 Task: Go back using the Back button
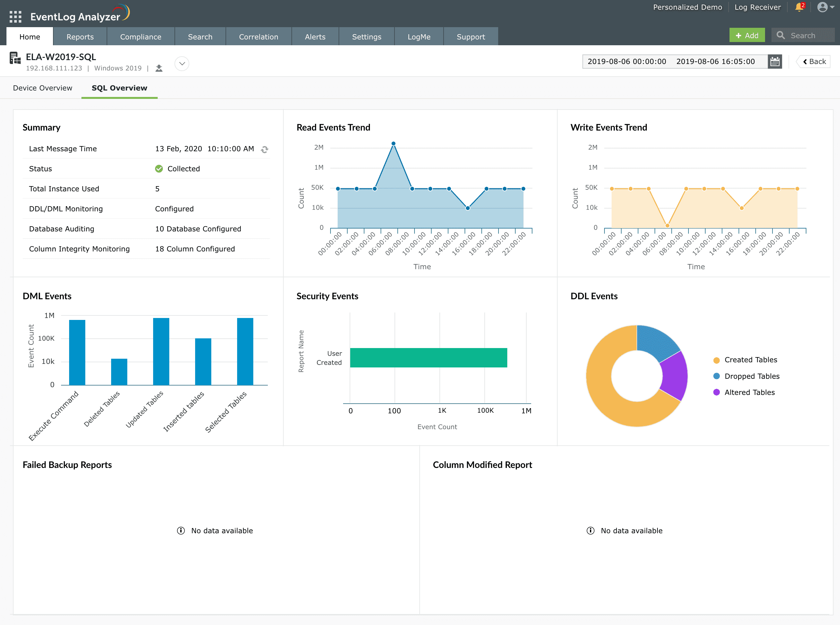pos(814,61)
